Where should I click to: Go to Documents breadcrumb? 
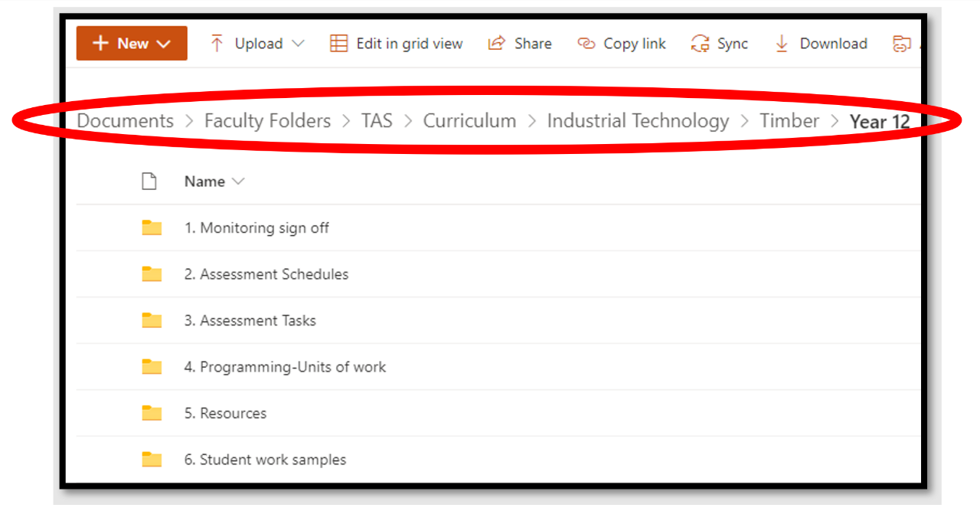(126, 121)
